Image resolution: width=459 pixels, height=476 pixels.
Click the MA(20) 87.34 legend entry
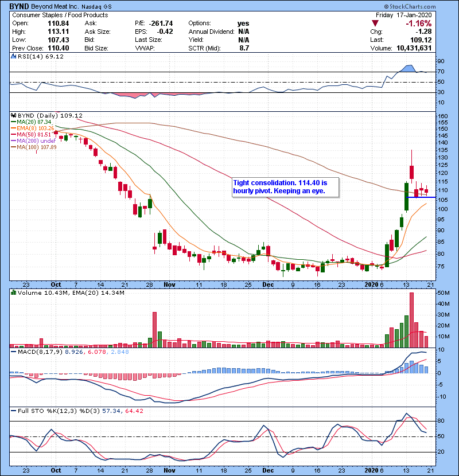(x=32, y=122)
